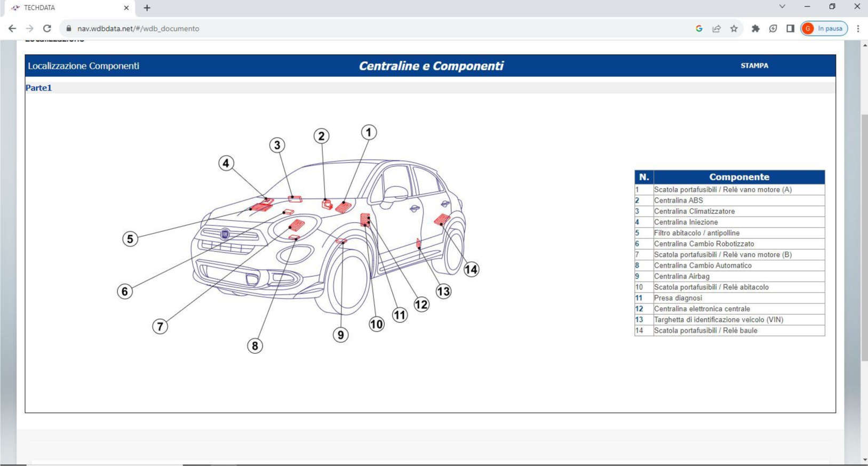868x466 pixels.
Task: Click the Componente column header
Action: point(739,177)
